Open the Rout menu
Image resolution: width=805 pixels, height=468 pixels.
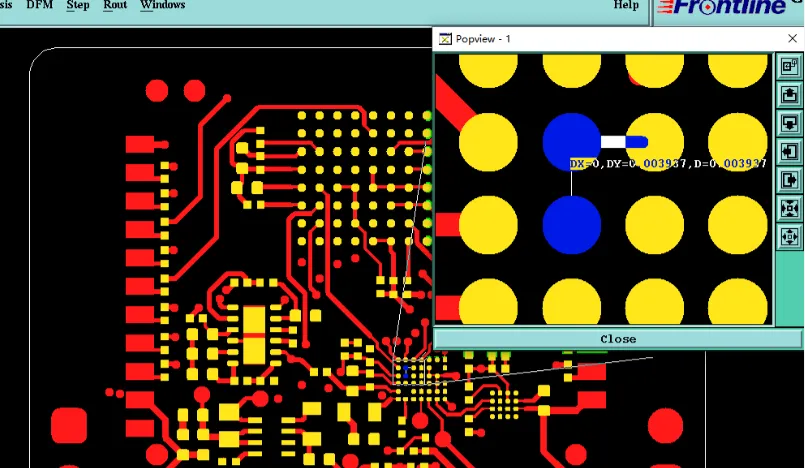tap(115, 5)
